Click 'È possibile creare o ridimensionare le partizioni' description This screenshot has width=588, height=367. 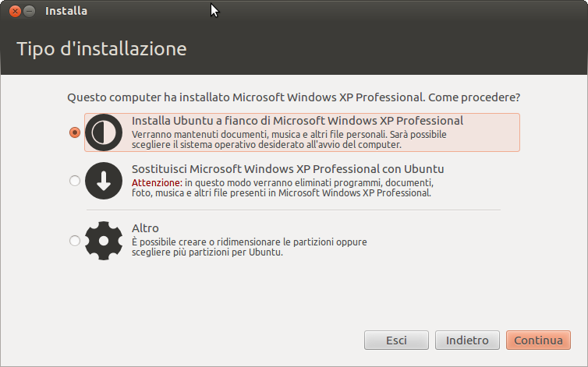[x=249, y=247]
